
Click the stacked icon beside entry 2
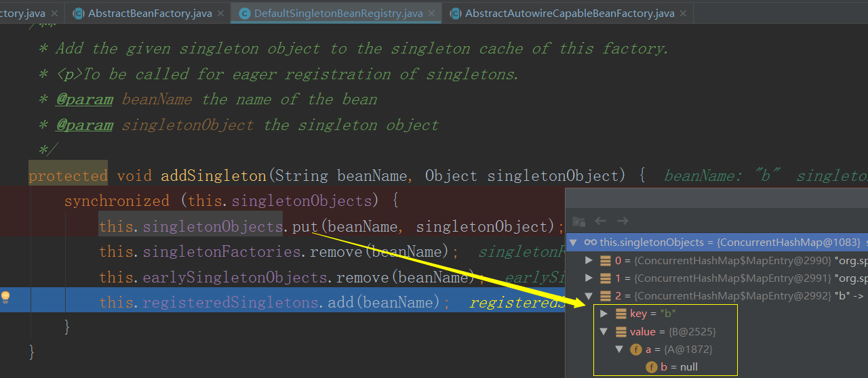tap(605, 296)
